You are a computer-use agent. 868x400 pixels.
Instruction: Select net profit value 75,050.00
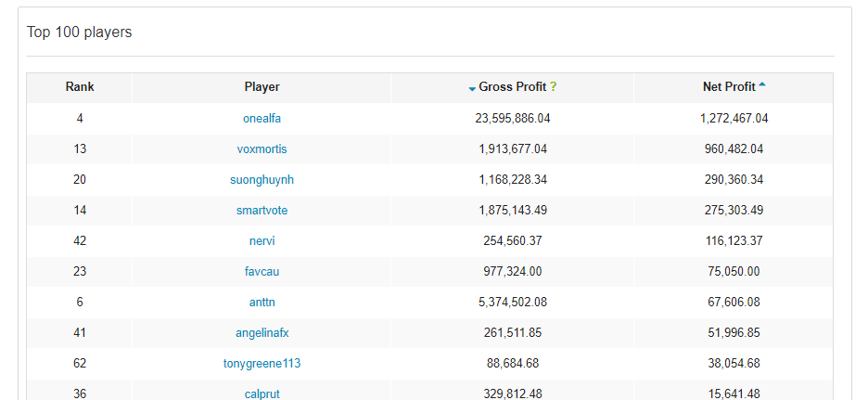click(734, 272)
